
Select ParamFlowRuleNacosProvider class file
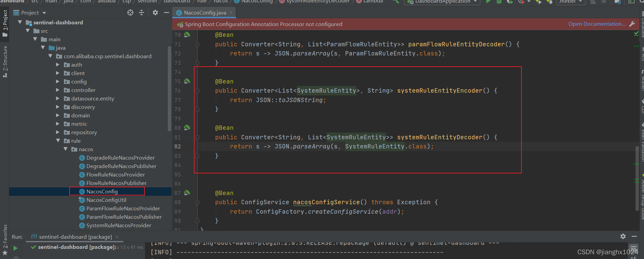[123, 208]
